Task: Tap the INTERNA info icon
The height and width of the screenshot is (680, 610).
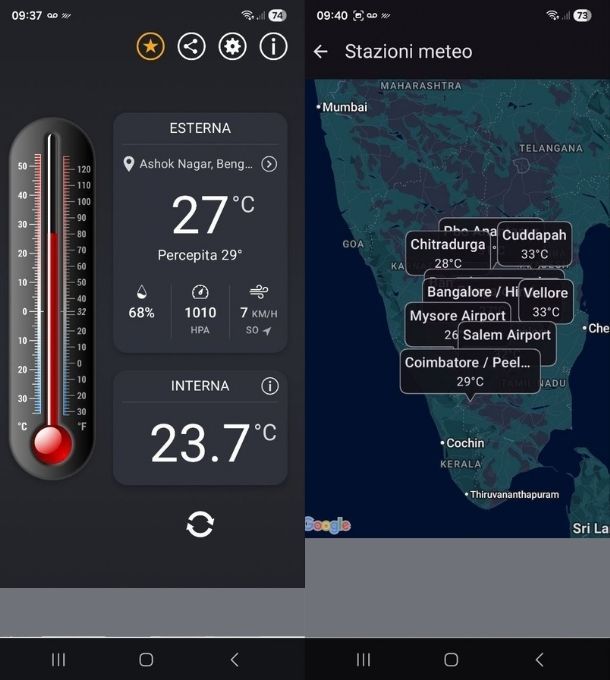Action: (x=270, y=386)
